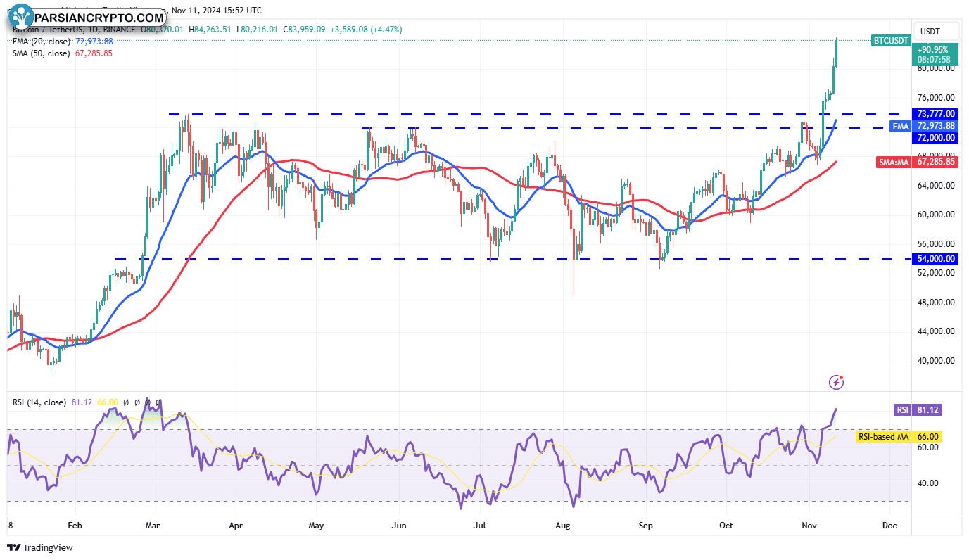Viewport: 969px width, 560px height.
Task: Click the blue EMA price axis tag
Action: [900, 126]
